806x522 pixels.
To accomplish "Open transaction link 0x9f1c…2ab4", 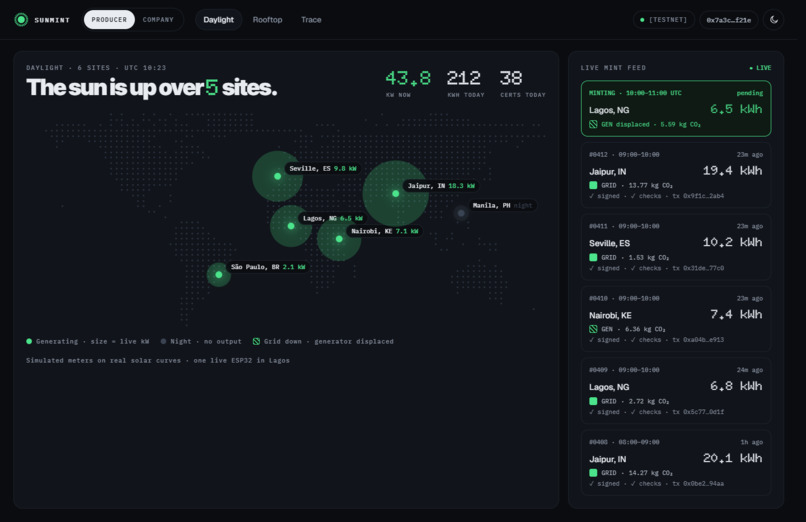I will 698,196.
